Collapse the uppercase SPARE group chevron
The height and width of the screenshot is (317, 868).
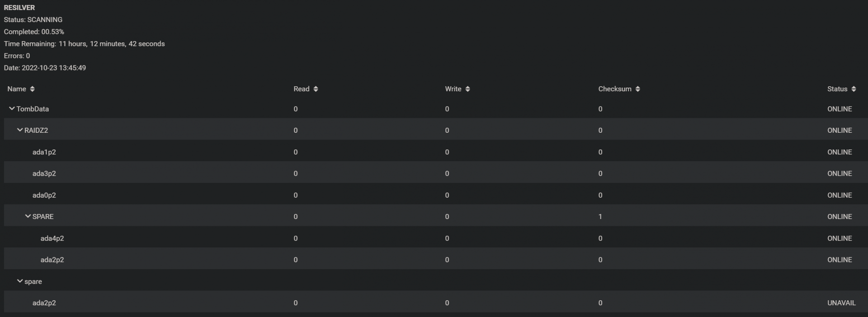pos(28,216)
